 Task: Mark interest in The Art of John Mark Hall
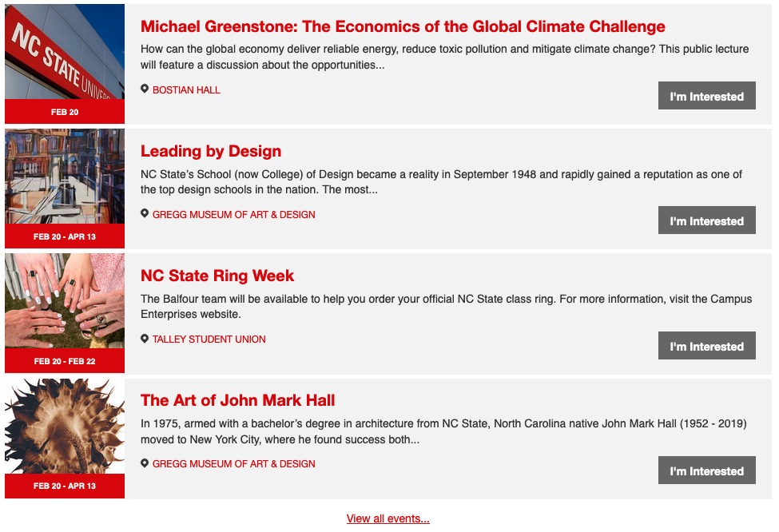[706, 471]
